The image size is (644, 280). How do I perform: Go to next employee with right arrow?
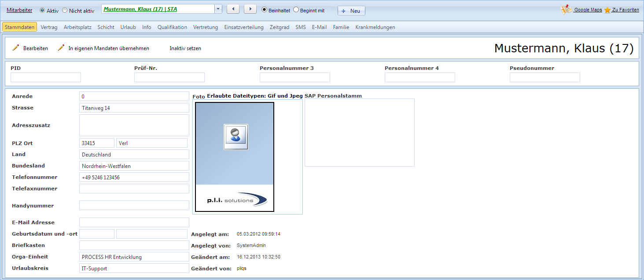pyautogui.click(x=250, y=9)
